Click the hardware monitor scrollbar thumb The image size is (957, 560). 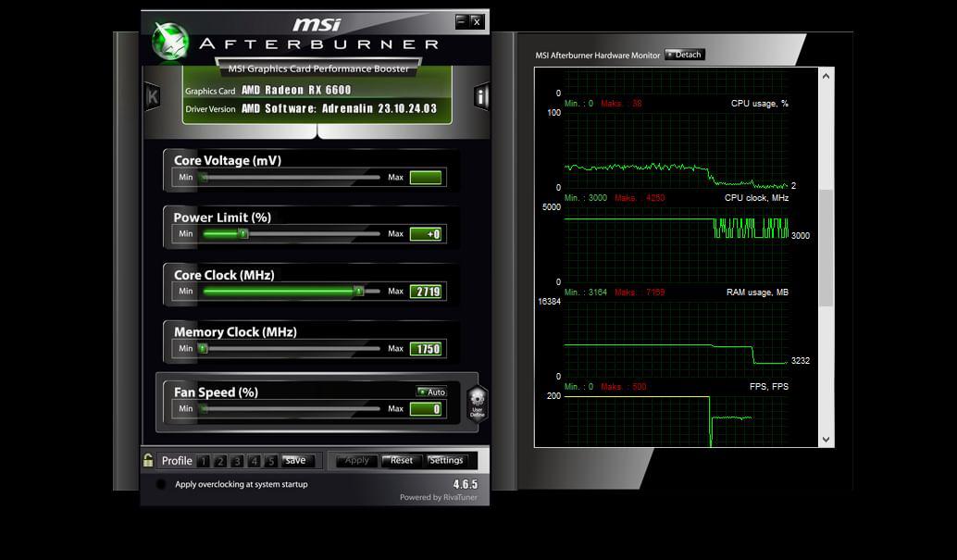pyautogui.click(x=826, y=247)
